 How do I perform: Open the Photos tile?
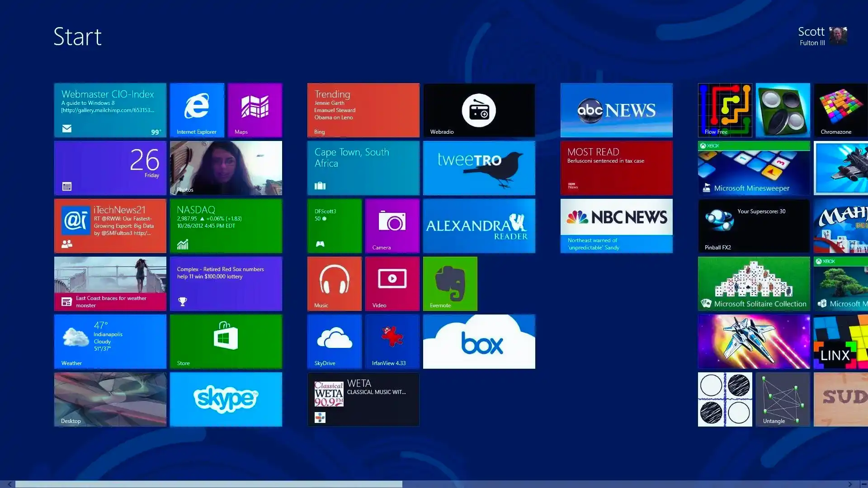(226, 168)
